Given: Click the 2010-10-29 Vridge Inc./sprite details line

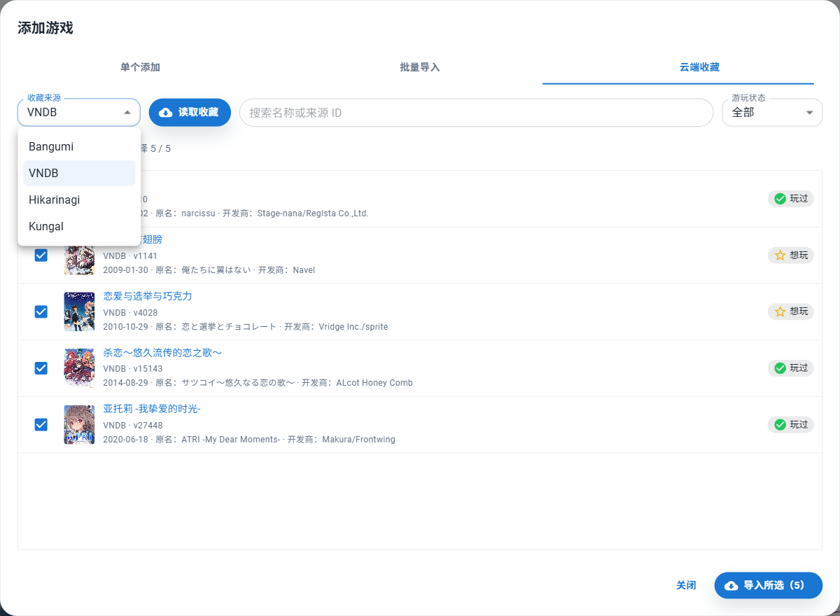Looking at the screenshot, I should (x=245, y=327).
